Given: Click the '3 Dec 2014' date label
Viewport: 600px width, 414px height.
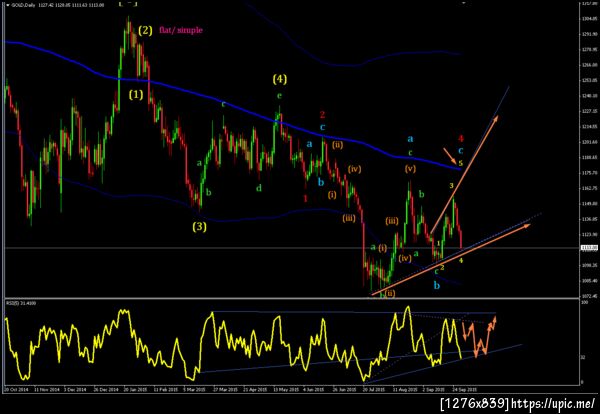Looking at the screenshot, I should [75, 390].
